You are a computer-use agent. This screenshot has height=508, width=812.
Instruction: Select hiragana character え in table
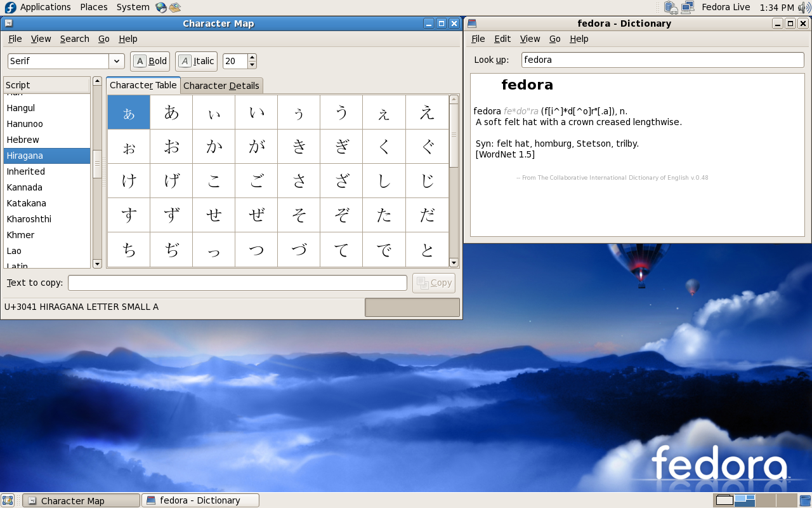(x=427, y=112)
